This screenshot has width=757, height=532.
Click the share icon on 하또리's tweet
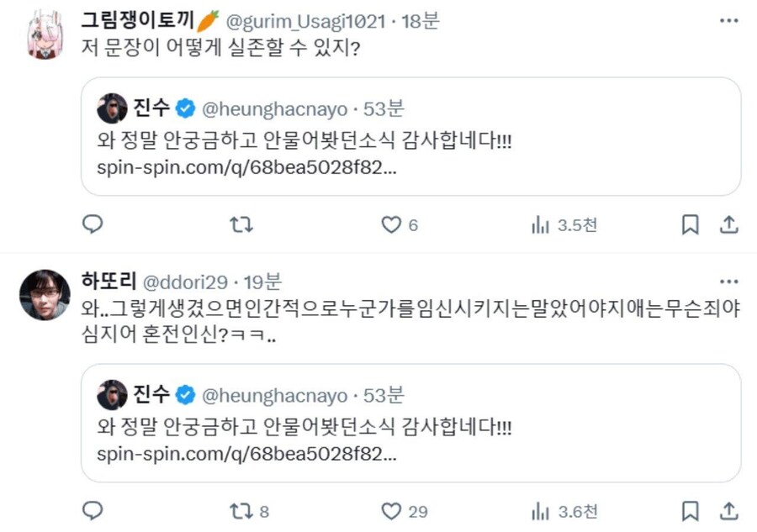pyautogui.click(x=728, y=509)
